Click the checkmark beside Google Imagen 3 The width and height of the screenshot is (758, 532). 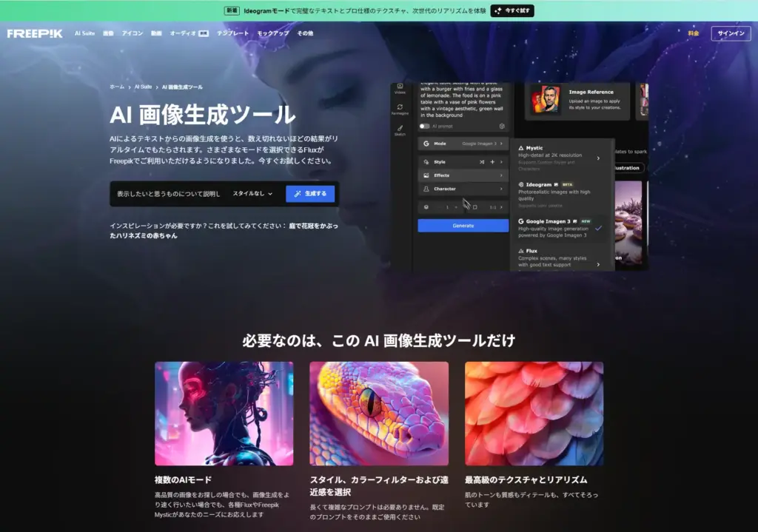click(x=598, y=228)
